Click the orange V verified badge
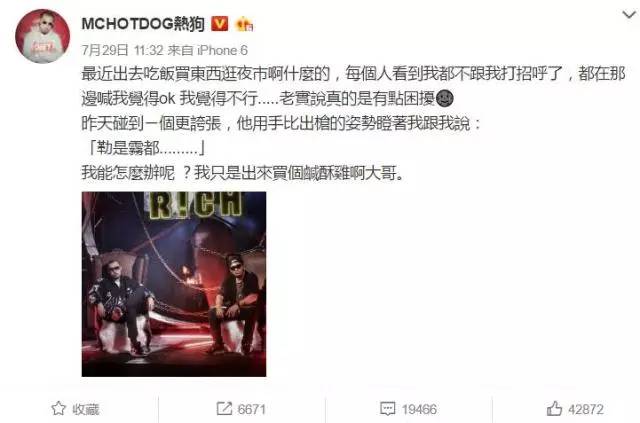Viewport: 640px width, 423px height. point(220,24)
